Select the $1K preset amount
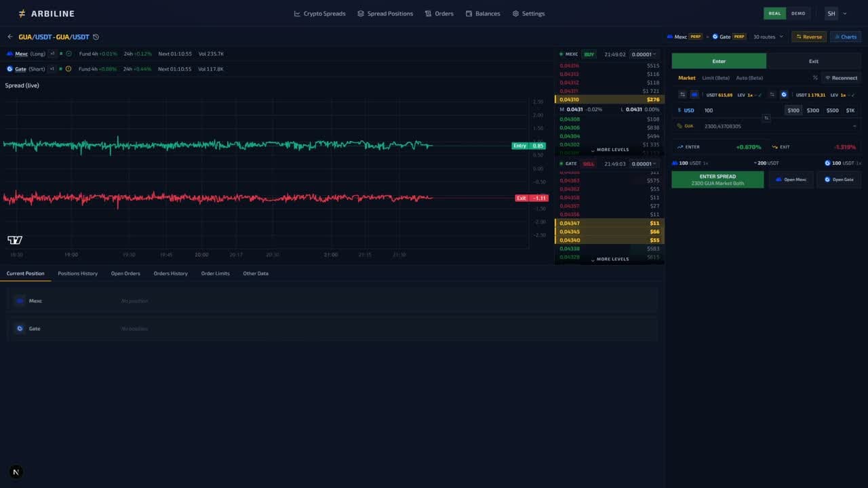868x488 pixels. pyautogui.click(x=850, y=110)
